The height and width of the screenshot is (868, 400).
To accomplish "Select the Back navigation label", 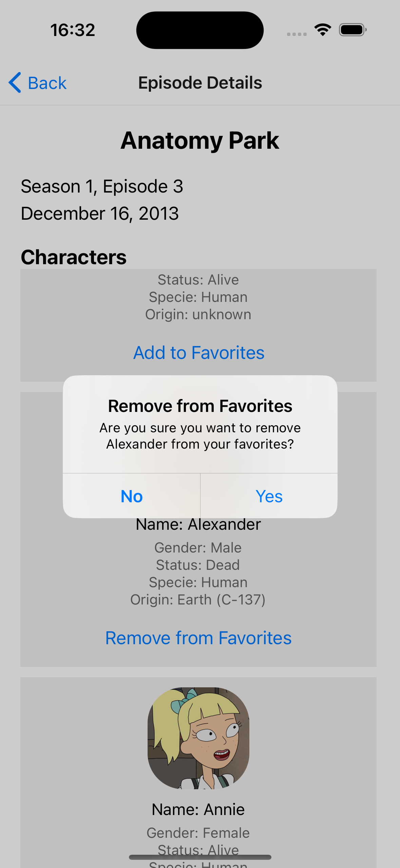I will (47, 83).
